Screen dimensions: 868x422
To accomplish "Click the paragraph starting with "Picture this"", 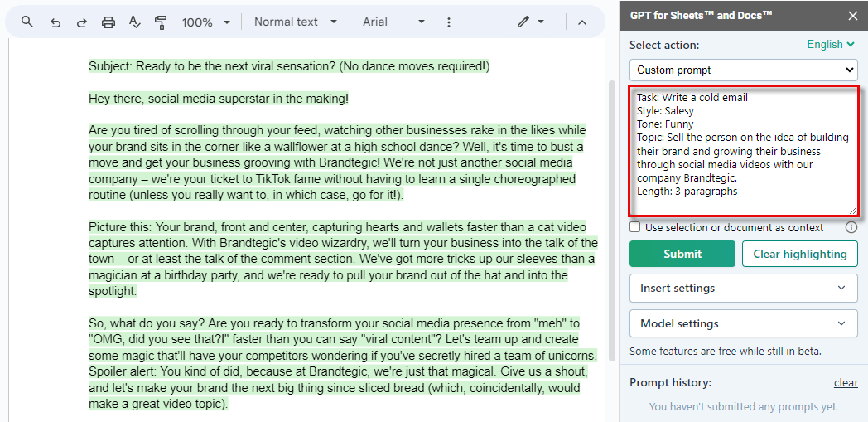I will click(342, 260).
